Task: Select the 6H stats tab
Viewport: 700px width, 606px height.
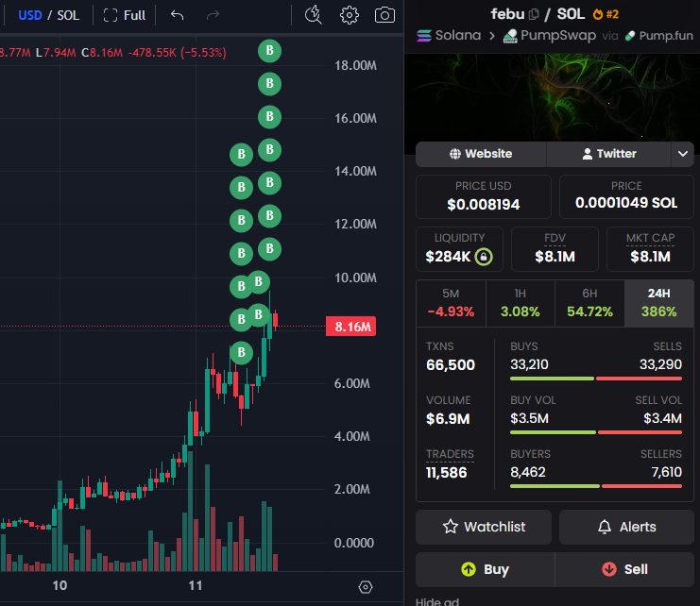Action: (589, 303)
